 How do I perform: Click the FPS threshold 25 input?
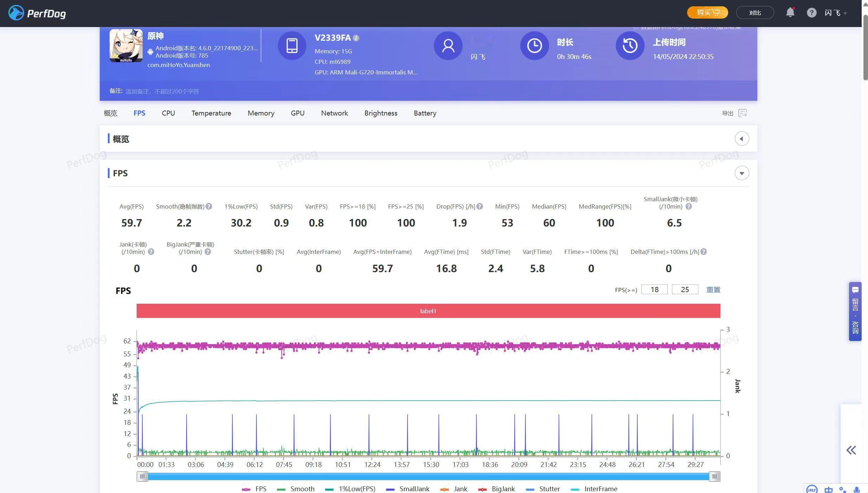pos(685,290)
